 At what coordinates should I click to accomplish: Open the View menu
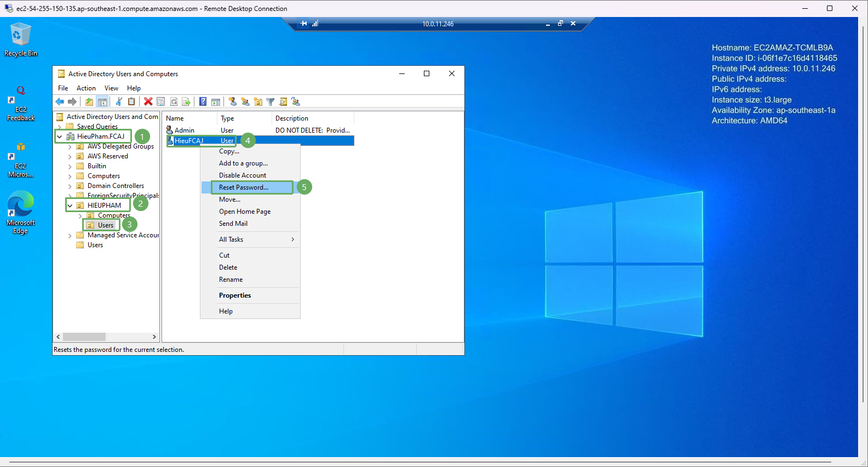[x=111, y=88]
